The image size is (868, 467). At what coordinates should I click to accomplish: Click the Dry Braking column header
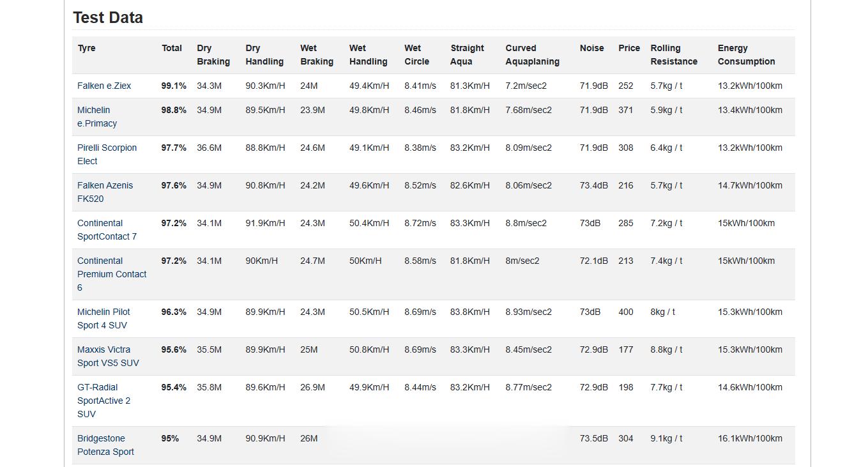point(213,55)
